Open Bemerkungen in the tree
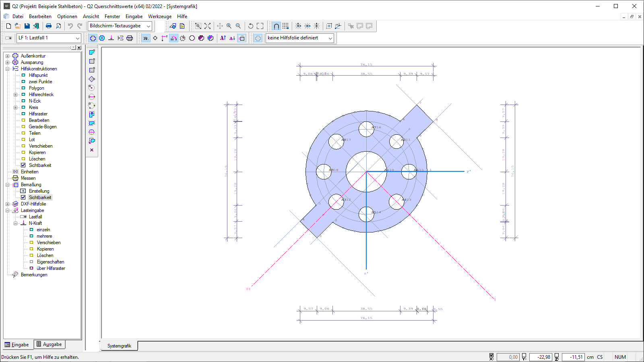 point(34,275)
